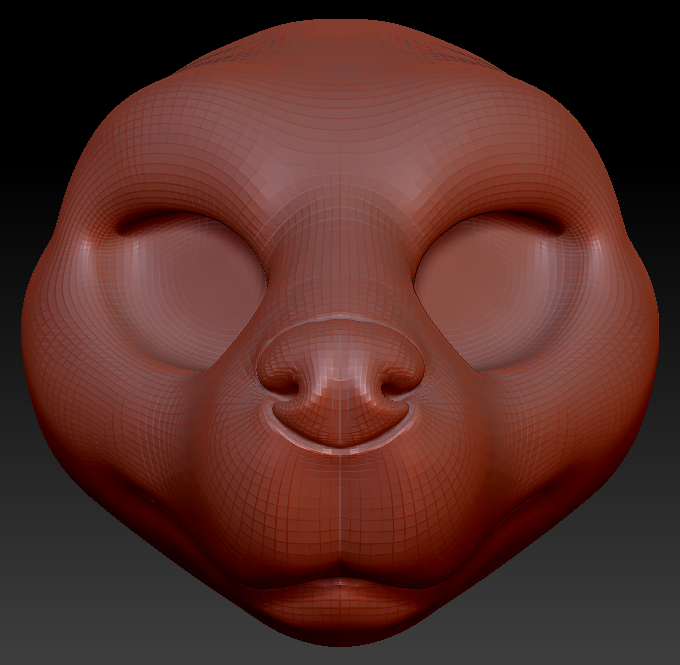Click the upper rim of the nose pad

(x=340, y=320)
